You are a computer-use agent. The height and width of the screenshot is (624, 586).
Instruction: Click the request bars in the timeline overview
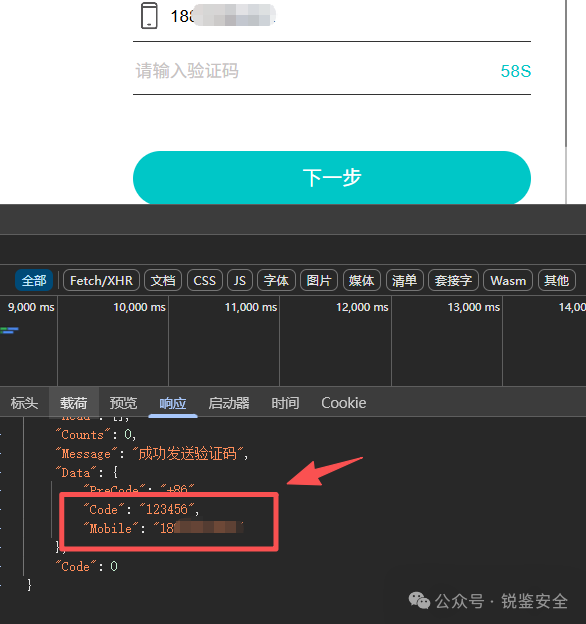coord(9,330)
